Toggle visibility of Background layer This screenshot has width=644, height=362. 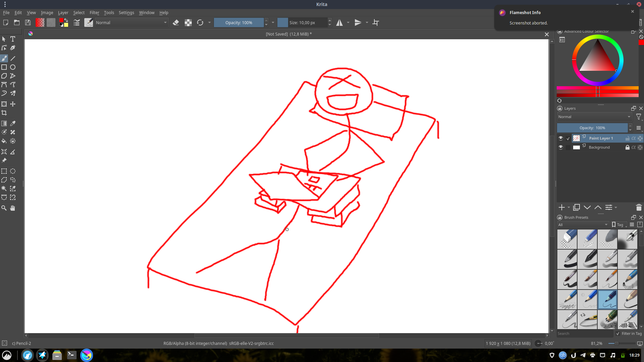(x=560, y=147)
